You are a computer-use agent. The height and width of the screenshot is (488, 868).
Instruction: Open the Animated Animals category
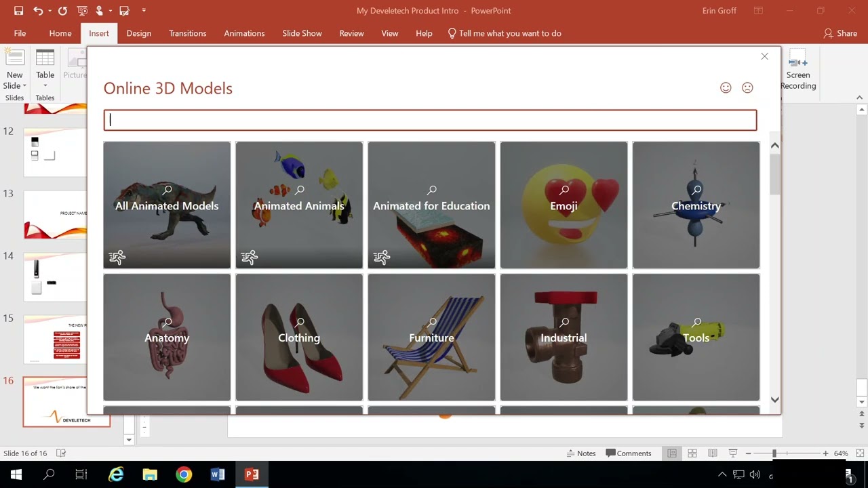299,205
